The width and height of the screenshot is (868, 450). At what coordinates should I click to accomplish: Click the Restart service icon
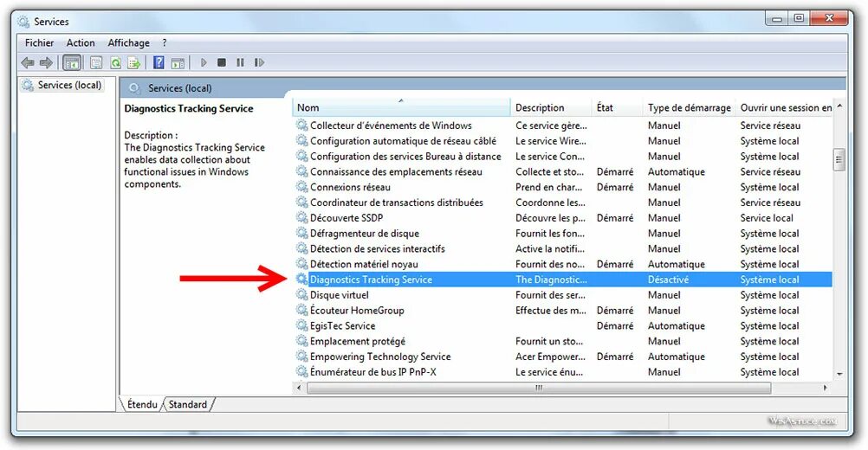[x=258, y=62]
